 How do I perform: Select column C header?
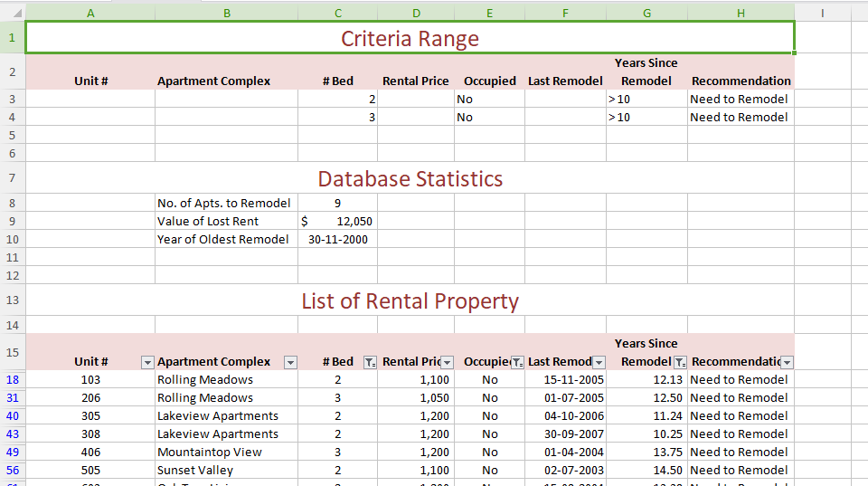coord(338,13)
